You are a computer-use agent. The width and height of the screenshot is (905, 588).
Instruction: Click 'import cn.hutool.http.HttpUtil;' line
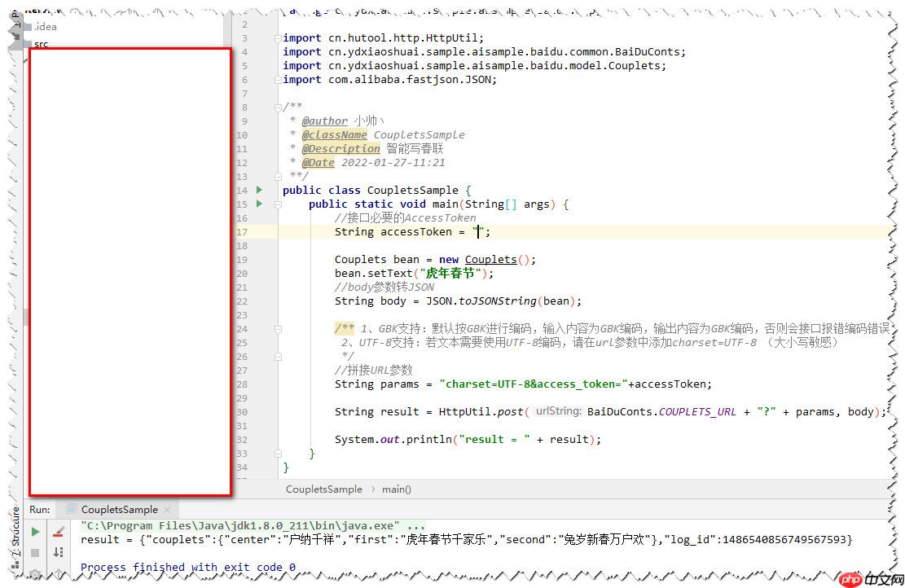point(383,38)
